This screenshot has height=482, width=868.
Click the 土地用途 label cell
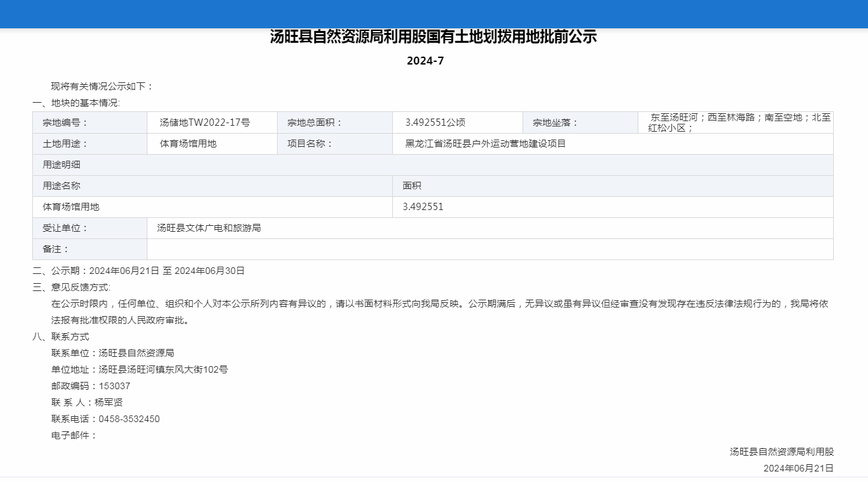[x=90, y=144]
